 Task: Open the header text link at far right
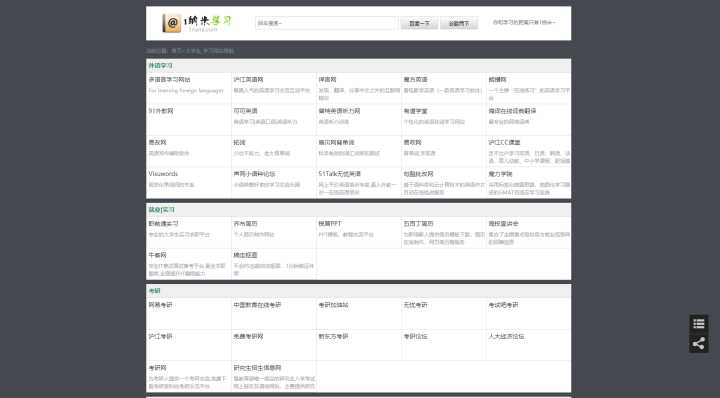click(x=524, y=22)
